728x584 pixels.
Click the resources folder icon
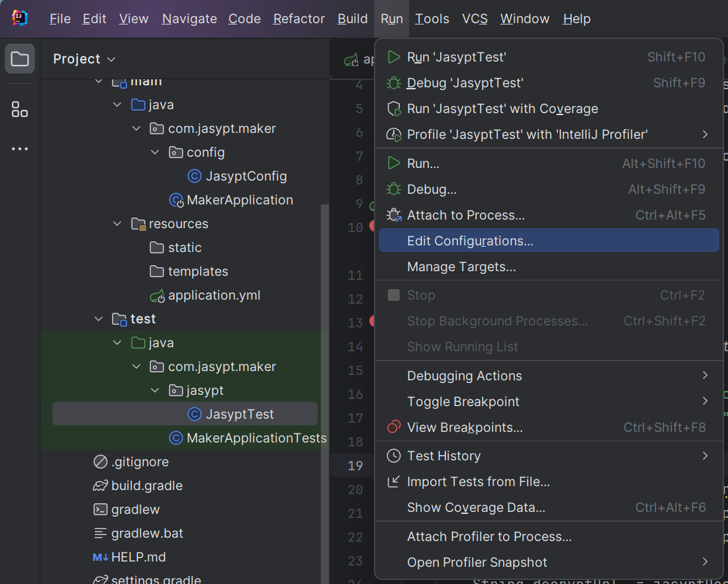(138, 224)
